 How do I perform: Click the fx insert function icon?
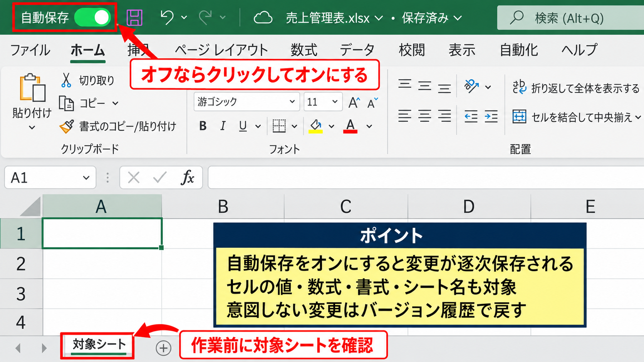tap(188, 178)
